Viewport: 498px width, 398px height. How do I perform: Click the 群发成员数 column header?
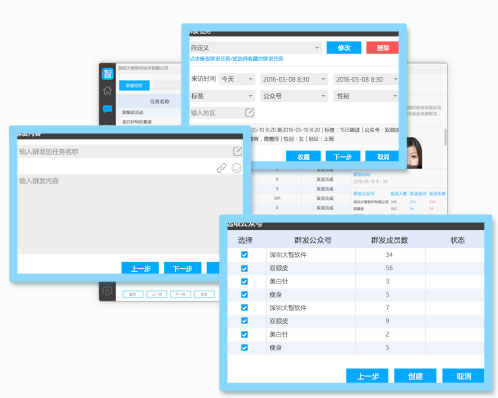coord(390,240)
